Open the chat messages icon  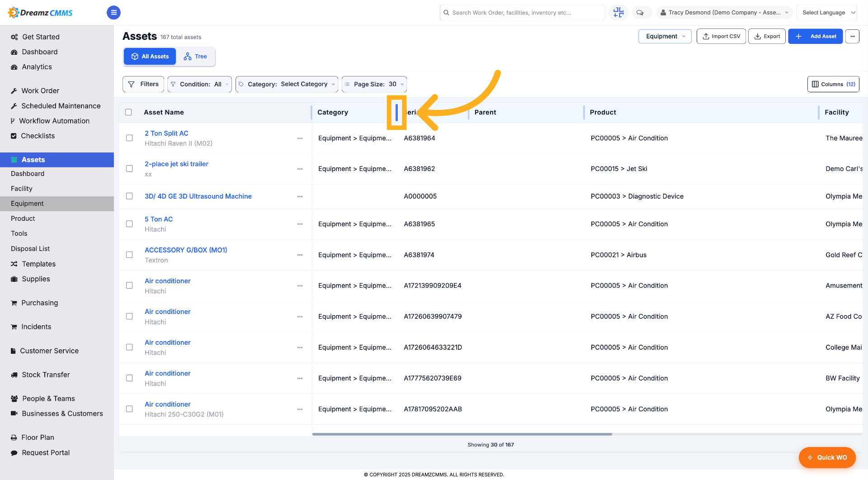[x=640, y=13]
